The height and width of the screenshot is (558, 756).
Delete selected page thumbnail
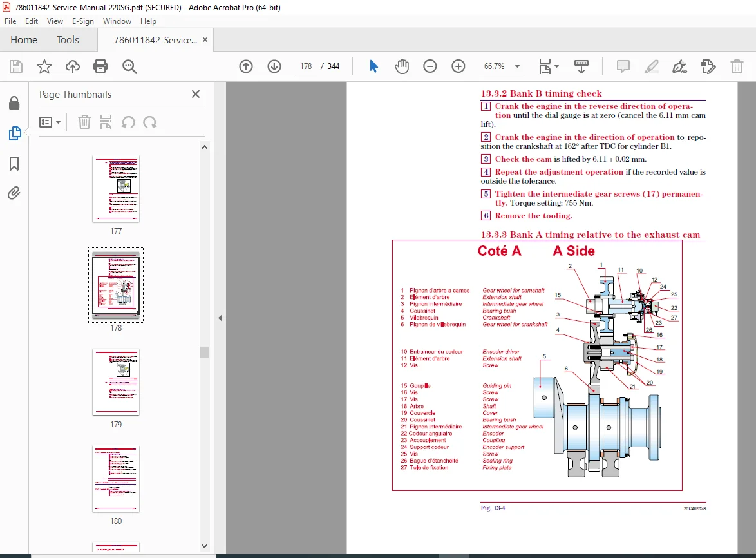click(84, 122)
